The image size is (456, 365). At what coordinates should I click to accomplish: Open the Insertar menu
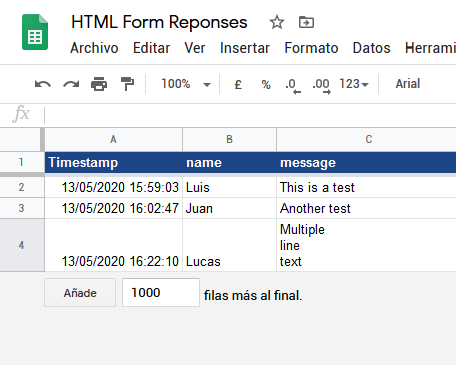(245, 48)
